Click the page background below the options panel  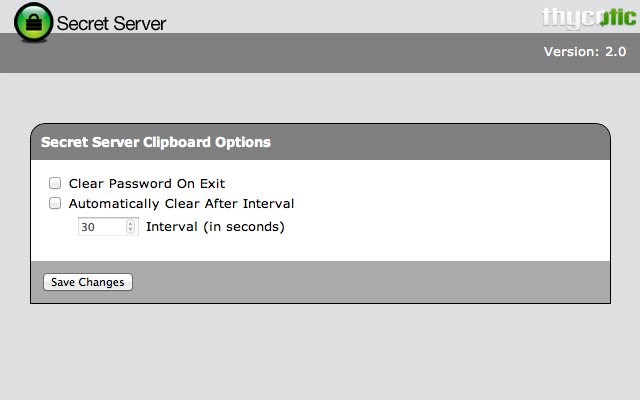tap(320, 350)
